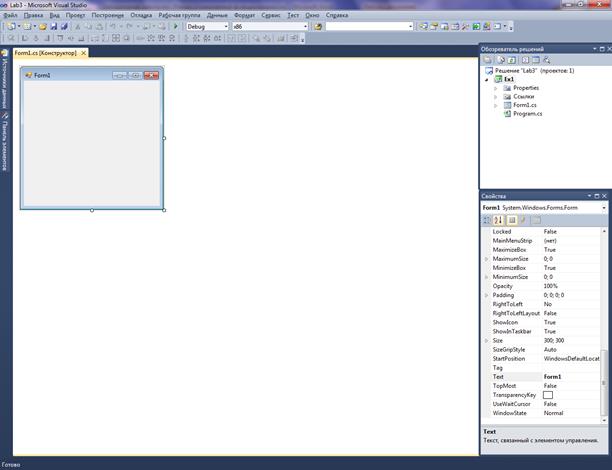The width and height of the screenshot is (612, 470).
Task: Expand the Size property row
Action: pos(487,341)
